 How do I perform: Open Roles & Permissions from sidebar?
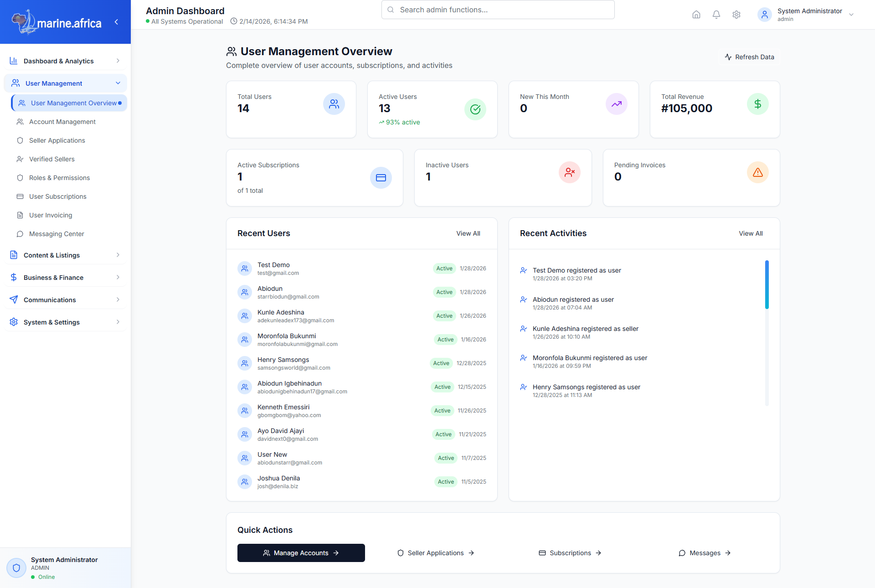59,178
